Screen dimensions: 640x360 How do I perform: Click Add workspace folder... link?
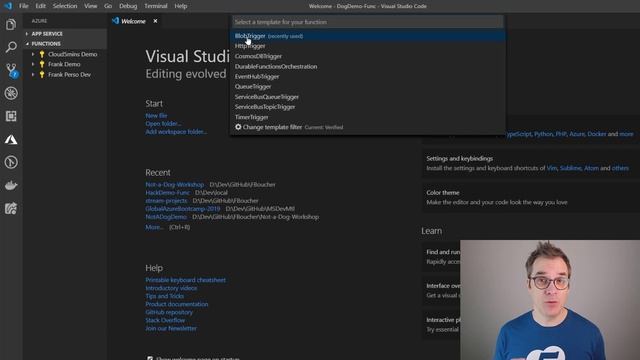coord(176,132)
